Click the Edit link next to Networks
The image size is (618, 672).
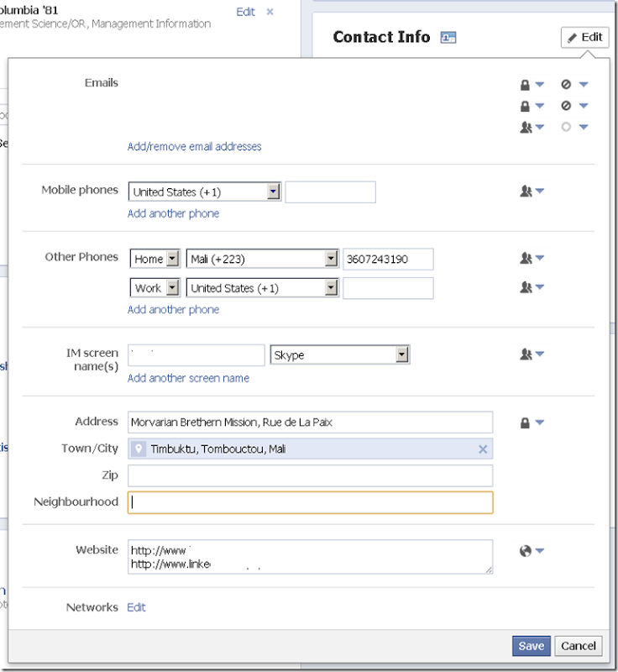point(136,607)
